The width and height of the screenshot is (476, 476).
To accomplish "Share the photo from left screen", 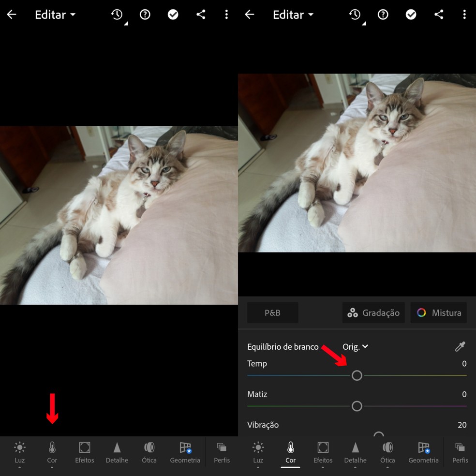I will pos(201,14).
